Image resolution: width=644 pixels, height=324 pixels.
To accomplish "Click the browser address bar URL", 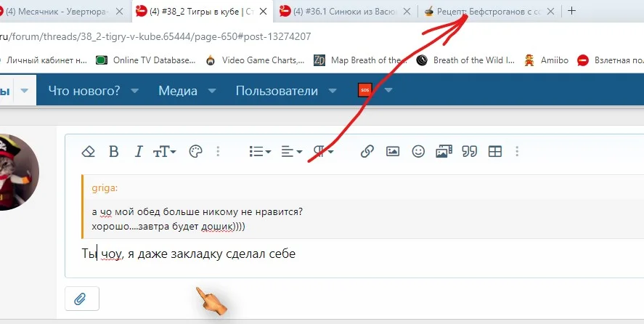I will (155, 36).
